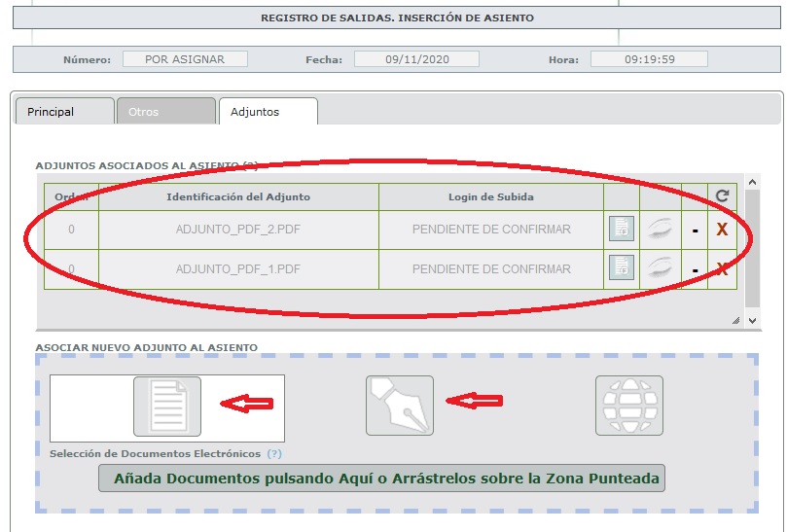Click order value 0 in ADJUNTO_PDF_2.PDF row
The height and width of the screenshot is (532, 787).
71,230
